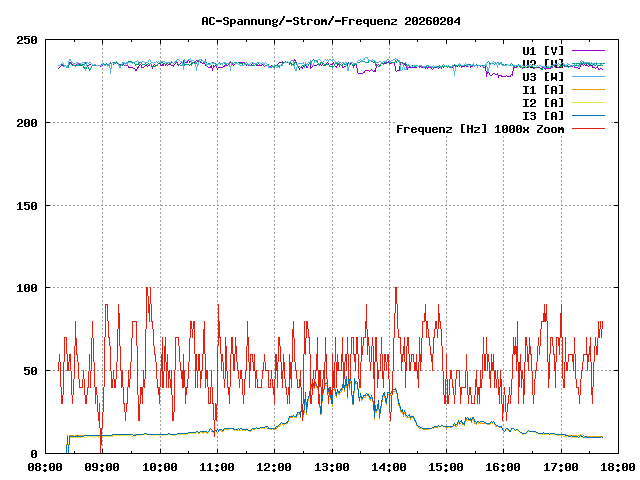Click the Frequenz [Hz] 1000x Zoom legend text
The width and height of the screenshot is (640, 480).
[x=480, y=129]
